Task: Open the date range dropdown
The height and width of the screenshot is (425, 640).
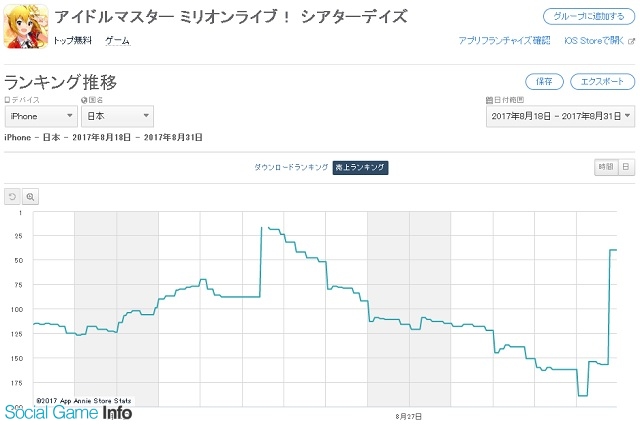Action: tap(560, 116)
